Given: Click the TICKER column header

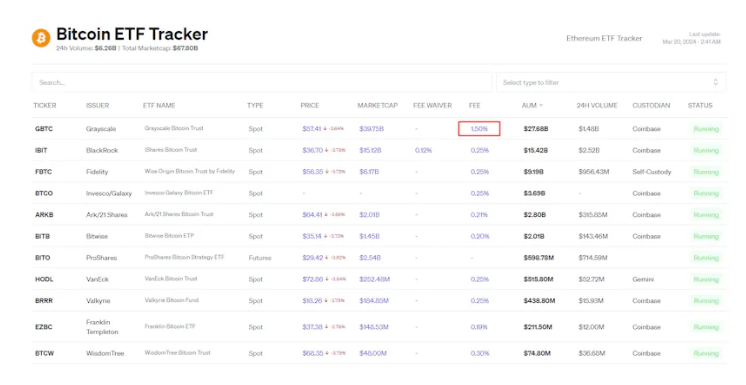Looking at the screenshot, I should pos(45,106).
